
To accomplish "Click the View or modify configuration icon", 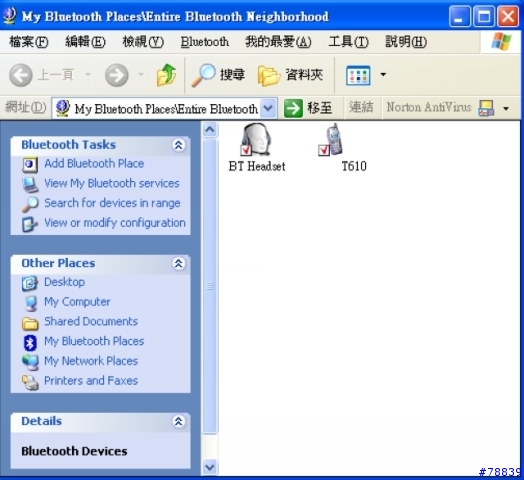I will [x=30, y=224].
